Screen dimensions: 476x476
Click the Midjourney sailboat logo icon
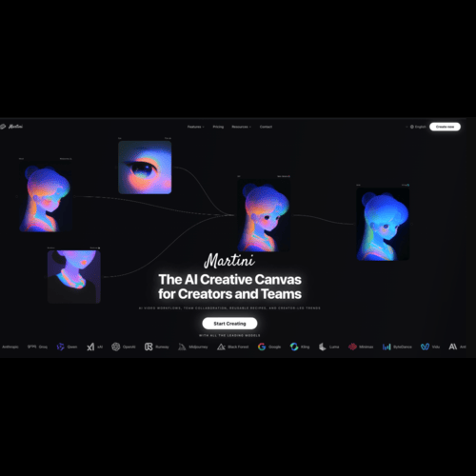coord(182,347)
